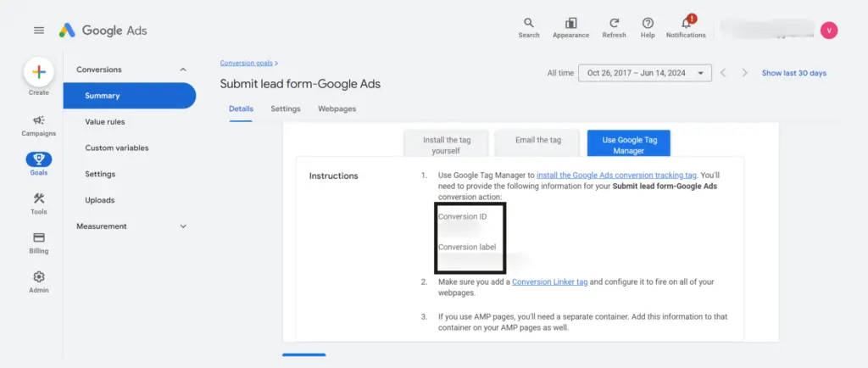
Task: Switch to the Details tab
Action: tap(241, 109)
